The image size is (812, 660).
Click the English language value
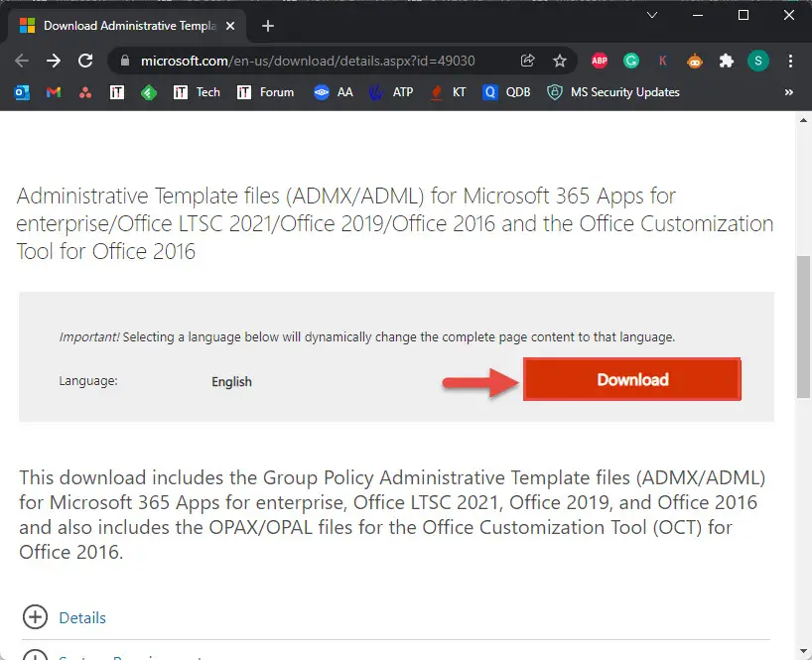click(x=231, y=381)
